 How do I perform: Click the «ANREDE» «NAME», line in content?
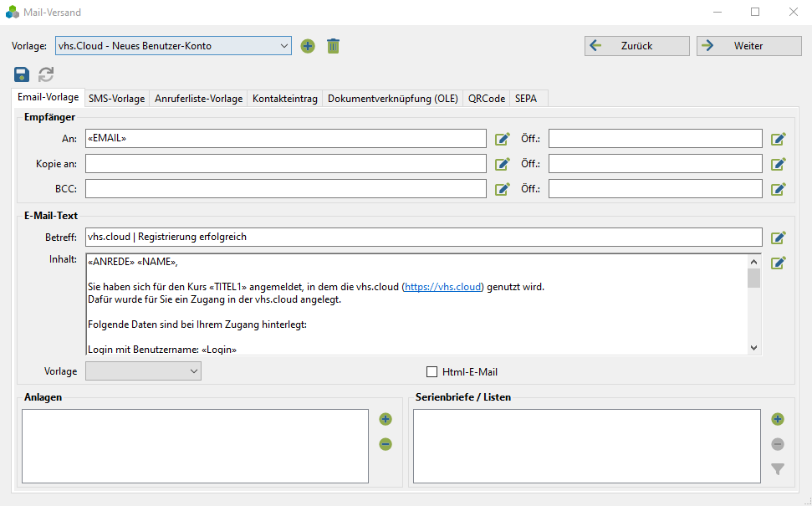pos(133,262)
